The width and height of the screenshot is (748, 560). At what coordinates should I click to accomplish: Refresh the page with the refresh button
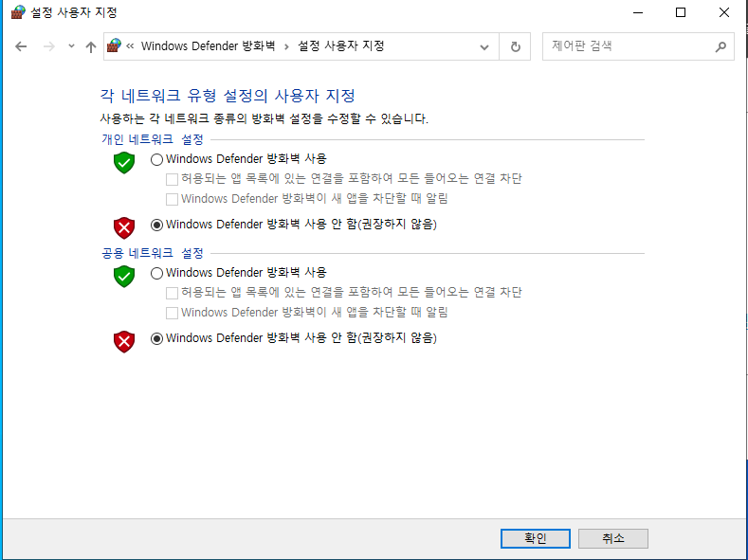[x=515, y=46]
